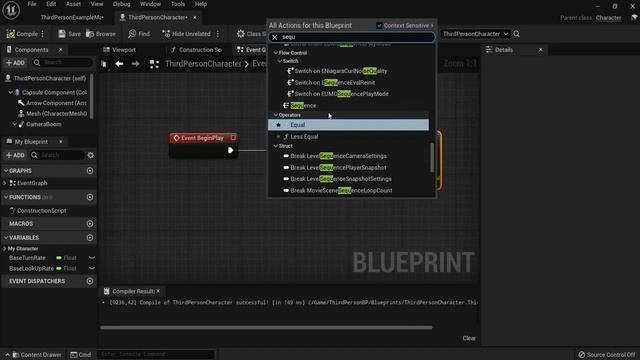Click the debug object search magnifier icon

517,34
